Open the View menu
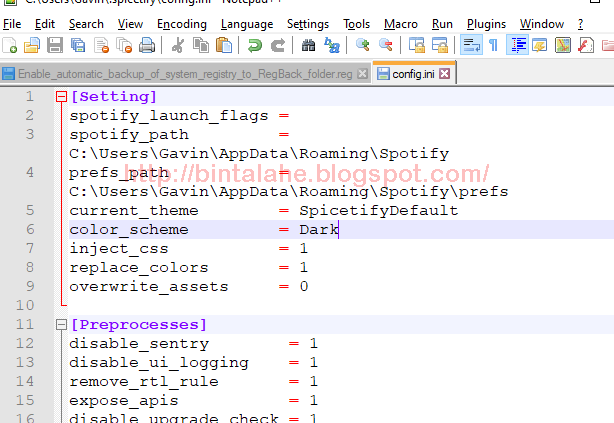Image resolution: width=614 pixels, height=423 pixels. tap(130, 24)
